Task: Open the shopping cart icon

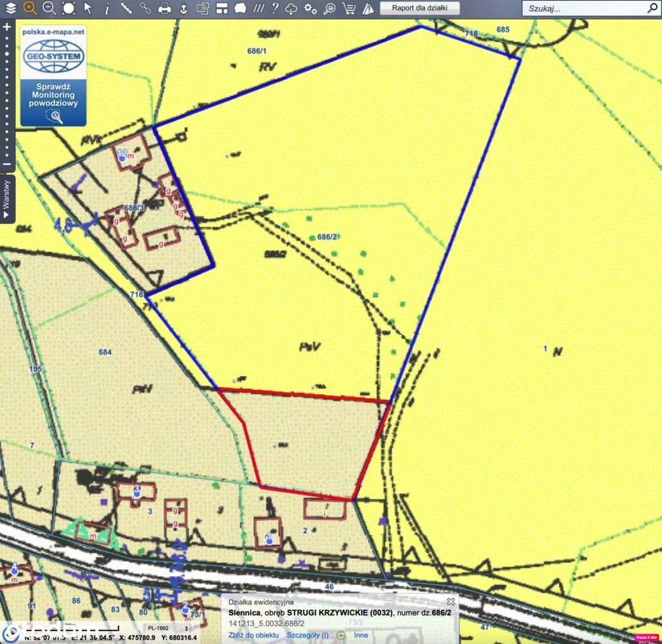Action: [349, 8]
